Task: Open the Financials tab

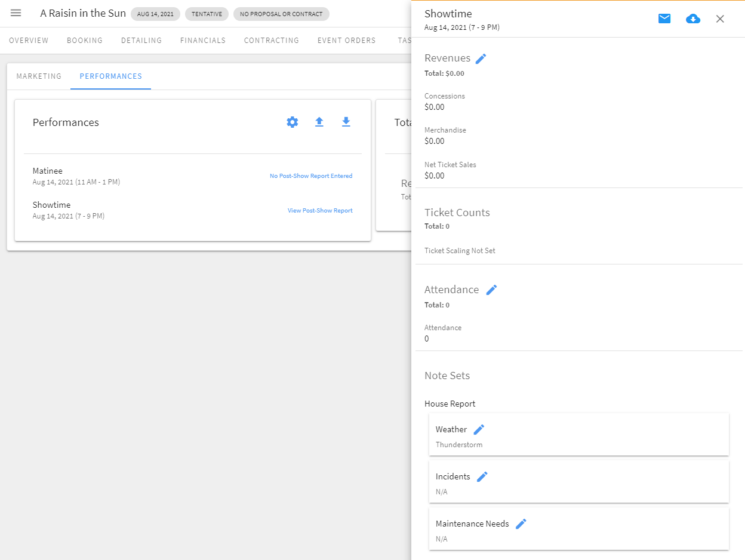Action: tap(203, 41)
